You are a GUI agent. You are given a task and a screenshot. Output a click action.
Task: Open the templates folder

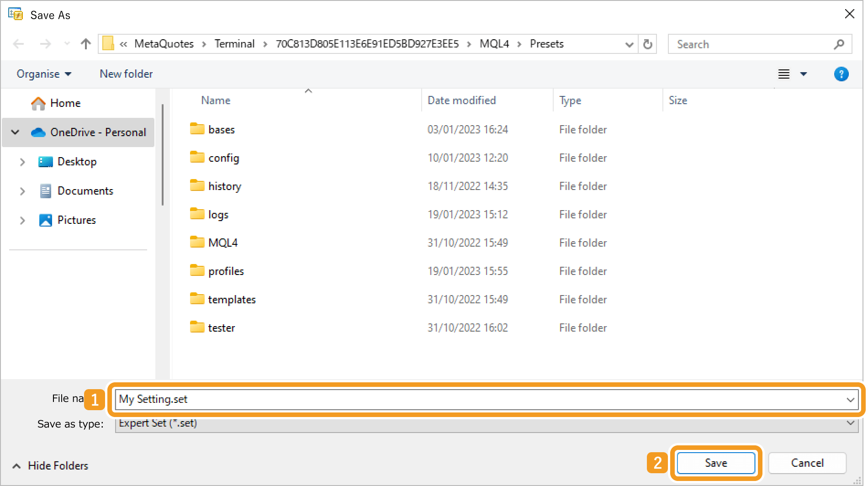pos(232,299)
